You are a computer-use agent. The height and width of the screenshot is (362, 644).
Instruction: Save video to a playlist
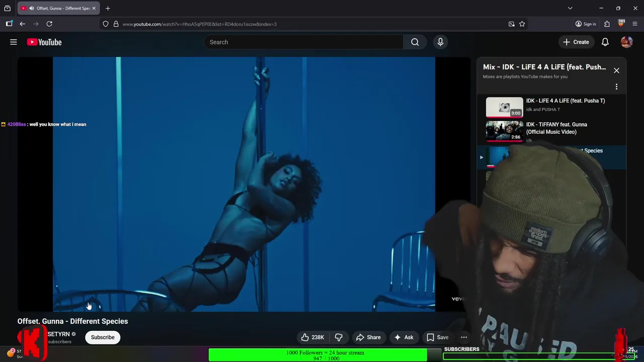click(437, 337)
